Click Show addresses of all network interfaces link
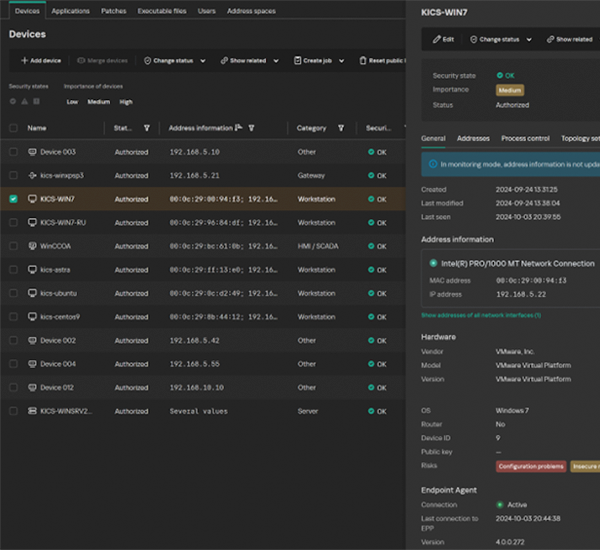Viewport: 600px width, 550px height. [481, 315]
